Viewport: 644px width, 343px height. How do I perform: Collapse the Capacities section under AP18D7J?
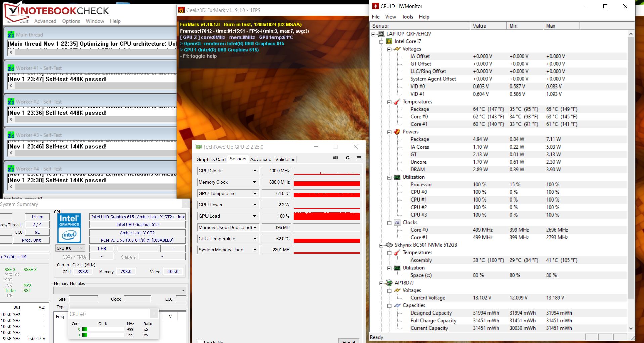(389, 306)
